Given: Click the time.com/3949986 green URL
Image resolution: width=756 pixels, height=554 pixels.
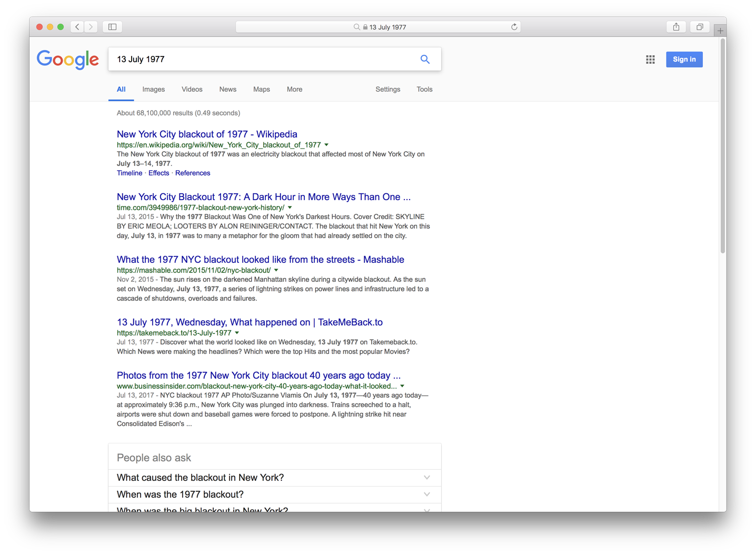Looking at the screenshot, I should [201, 207].
